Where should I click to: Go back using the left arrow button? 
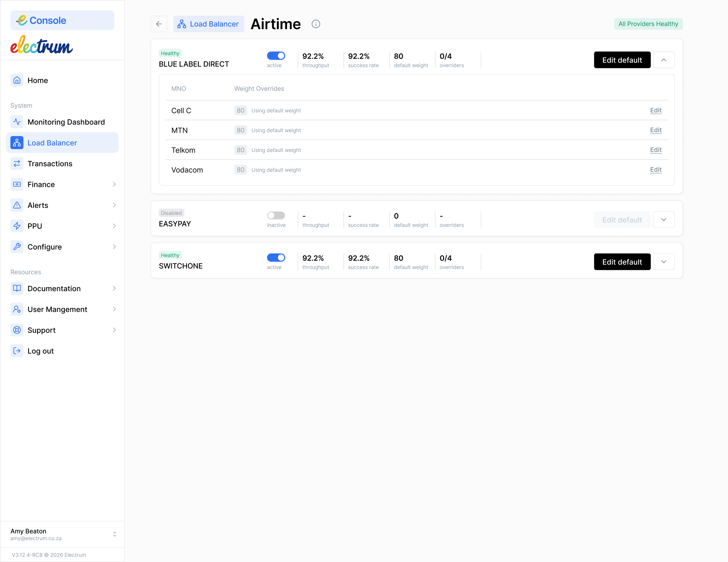coord(159,24)
